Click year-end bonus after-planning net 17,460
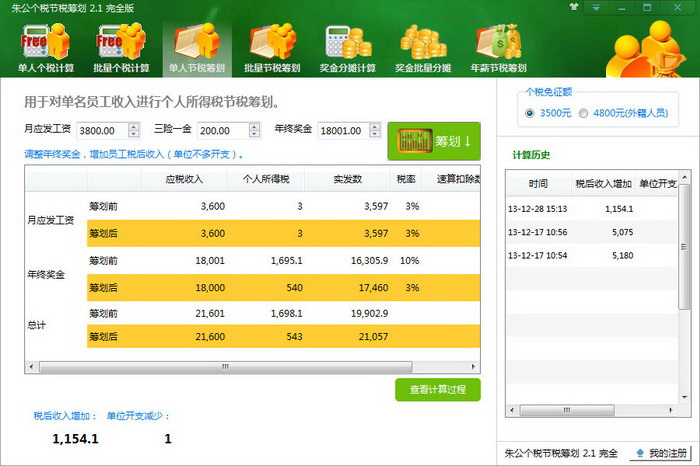This screenshot has width=700, height=466. pos(373,288)
